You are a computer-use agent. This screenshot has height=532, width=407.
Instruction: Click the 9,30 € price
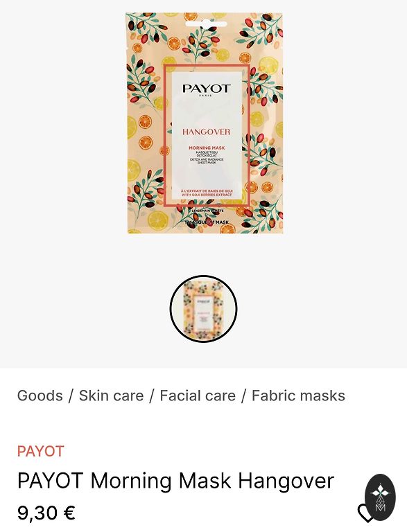pos(46,513)
